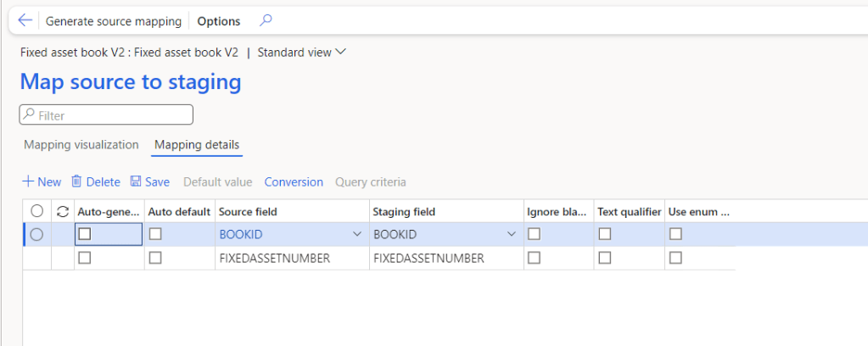Image resolution: width=868 pixels, height=346 pixels.
Task: Switch to Mapping visualization tab
Action: click(81, 145)
